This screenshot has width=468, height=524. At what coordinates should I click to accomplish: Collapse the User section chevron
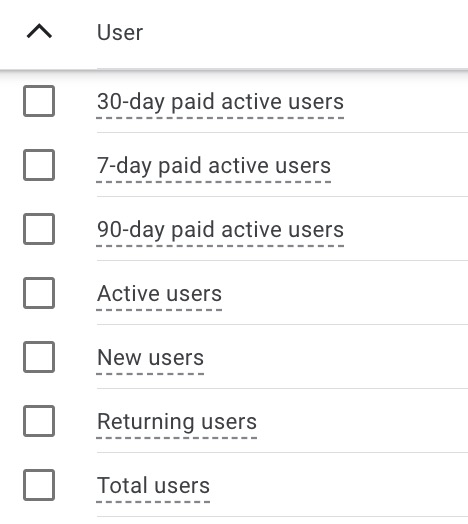coord(39,31)
